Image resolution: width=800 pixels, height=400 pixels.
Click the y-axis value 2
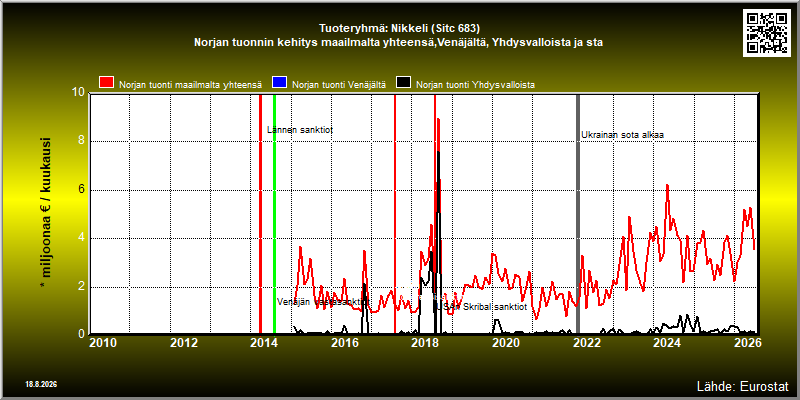(x=82, y=287)
